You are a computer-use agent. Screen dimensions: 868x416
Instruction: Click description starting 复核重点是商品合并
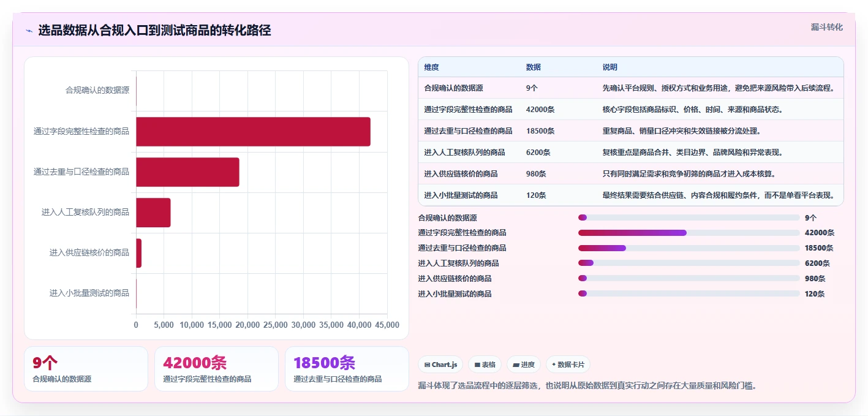692,153
